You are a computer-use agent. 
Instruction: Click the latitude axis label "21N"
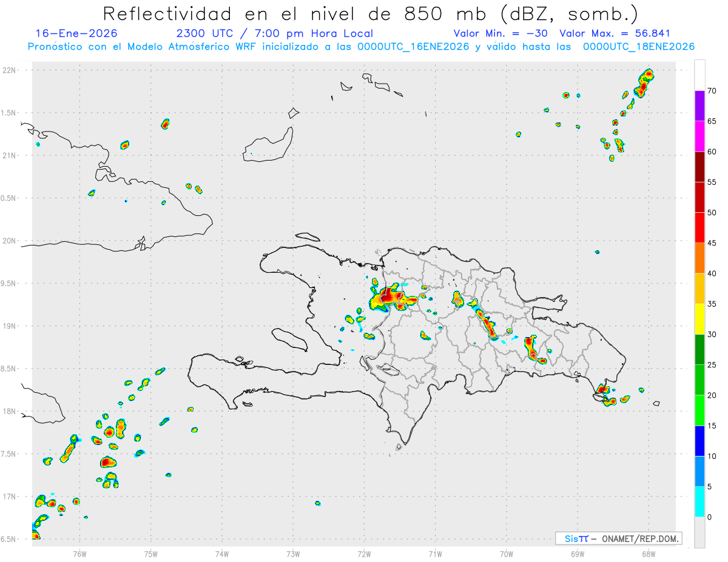(x=10, y=156)
